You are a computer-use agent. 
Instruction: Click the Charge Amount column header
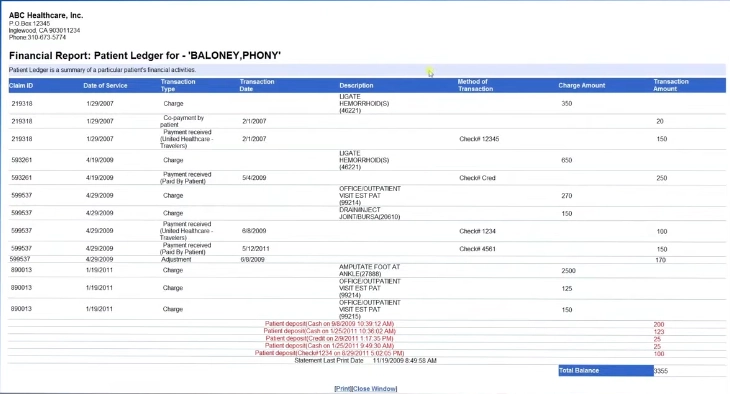click(x=582, y=86)
